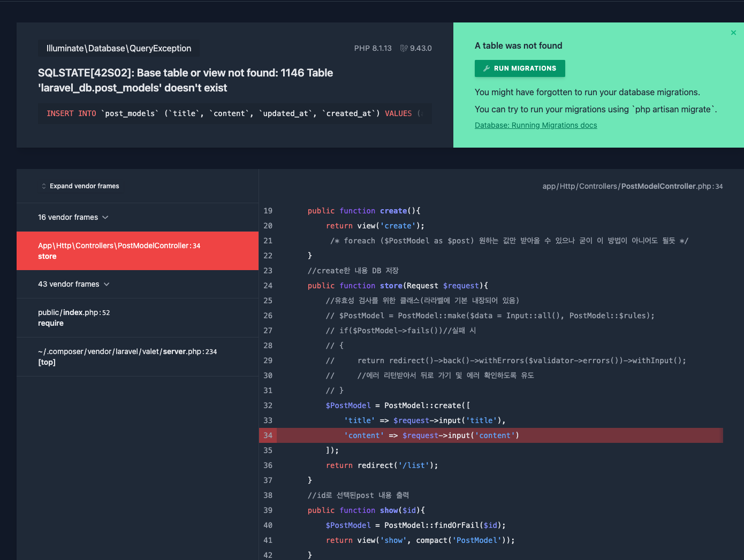The image size is (744, 560).
Task: Expand the 43 vendor frames group
Action: tap(74, 284)
